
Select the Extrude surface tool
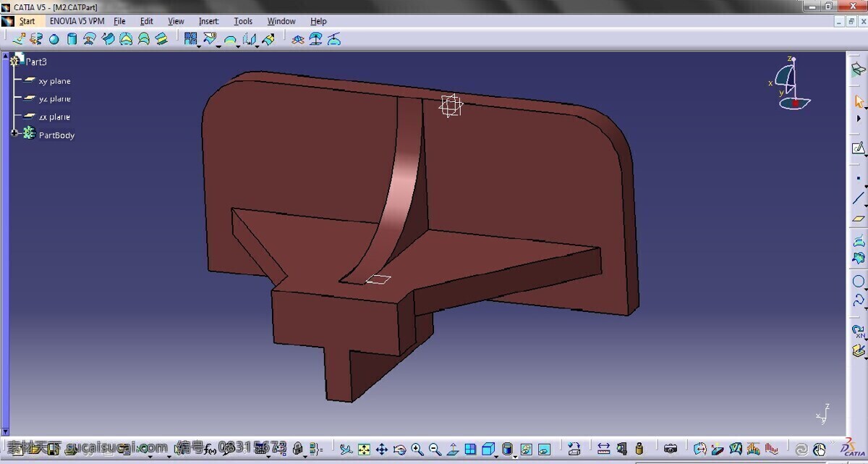[x=18, y=39]
